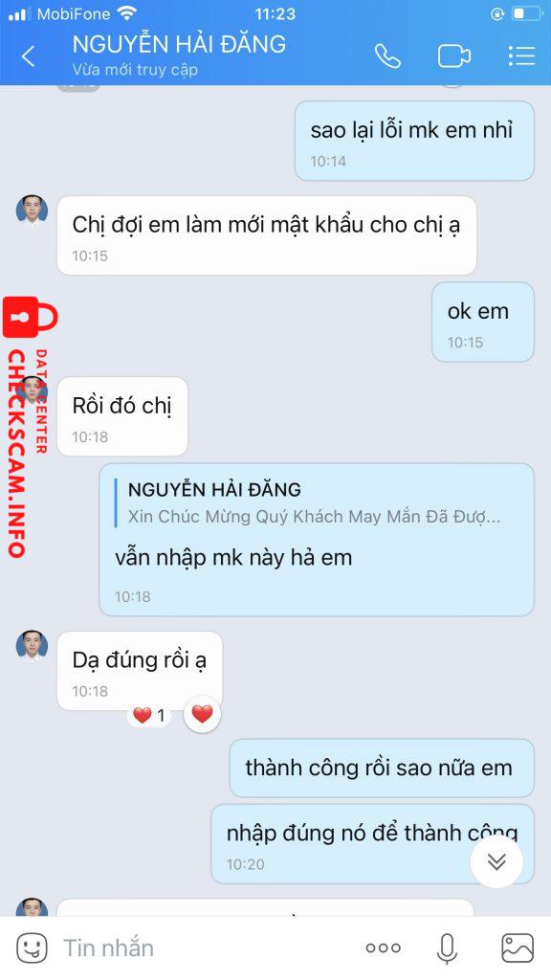Tap avatar beside 'Dạ đúng rồi ạ'
The height and width of the screenshot is (980, 551).
point(32,646)
